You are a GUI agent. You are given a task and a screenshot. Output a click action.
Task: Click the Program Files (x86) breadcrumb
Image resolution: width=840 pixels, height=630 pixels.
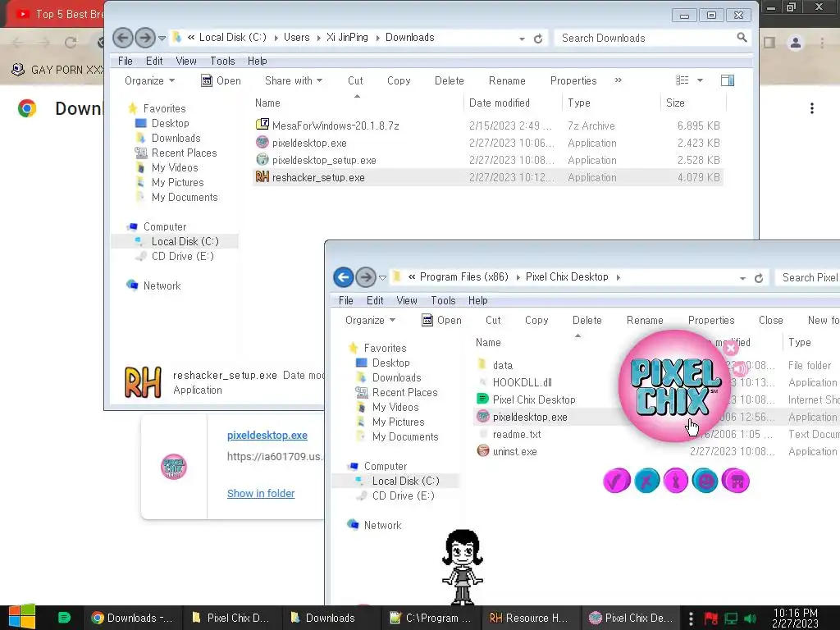(x=464, y=277)
